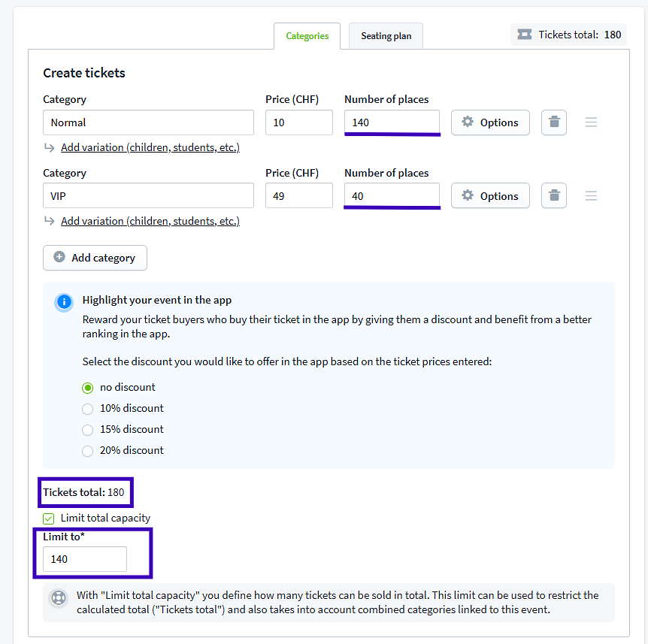Screen dimensions: 648x644
Task: Add variation under the Normal category
Action: 150,148
